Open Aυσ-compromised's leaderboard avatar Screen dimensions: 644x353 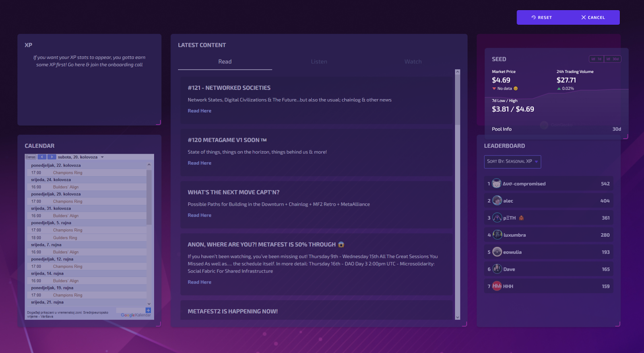point(497,183)
